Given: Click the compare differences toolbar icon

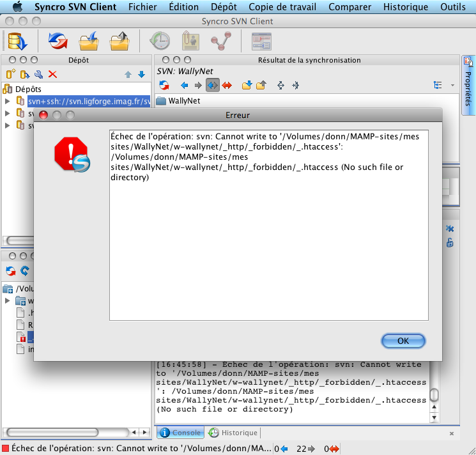Looking at the screenshot, I should [x=261, y=42].
